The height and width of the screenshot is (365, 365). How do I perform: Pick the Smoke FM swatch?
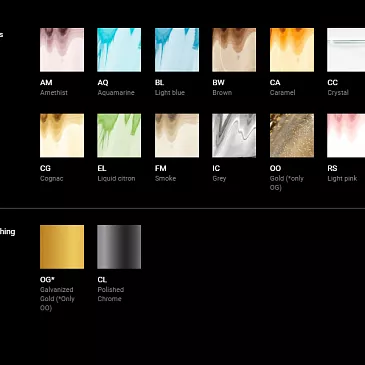pos(177,135)
